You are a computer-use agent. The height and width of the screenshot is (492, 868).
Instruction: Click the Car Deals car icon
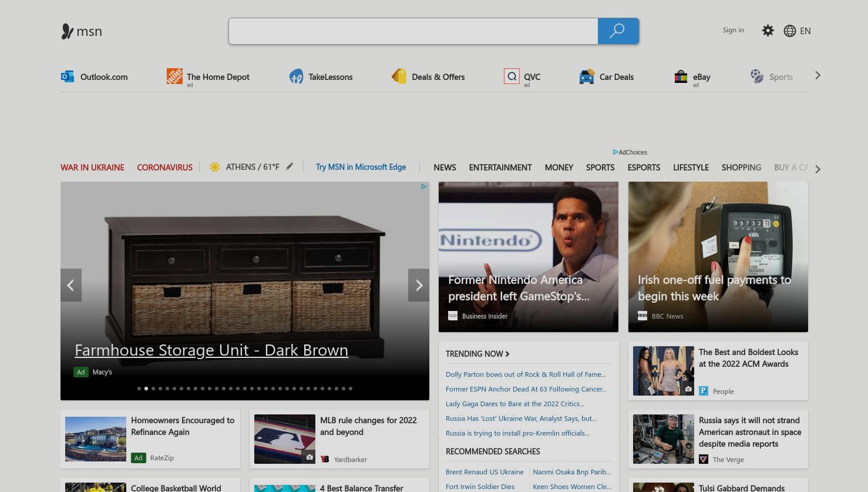point(587,76)
